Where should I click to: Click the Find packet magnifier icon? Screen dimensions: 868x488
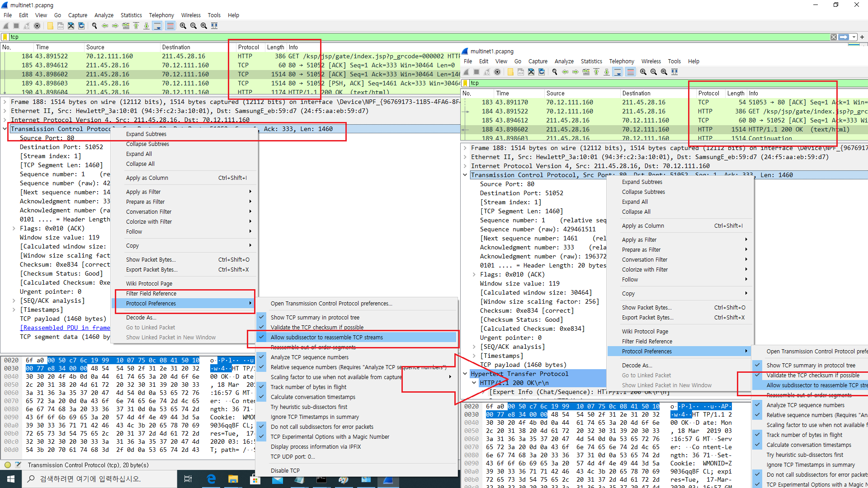94,26
